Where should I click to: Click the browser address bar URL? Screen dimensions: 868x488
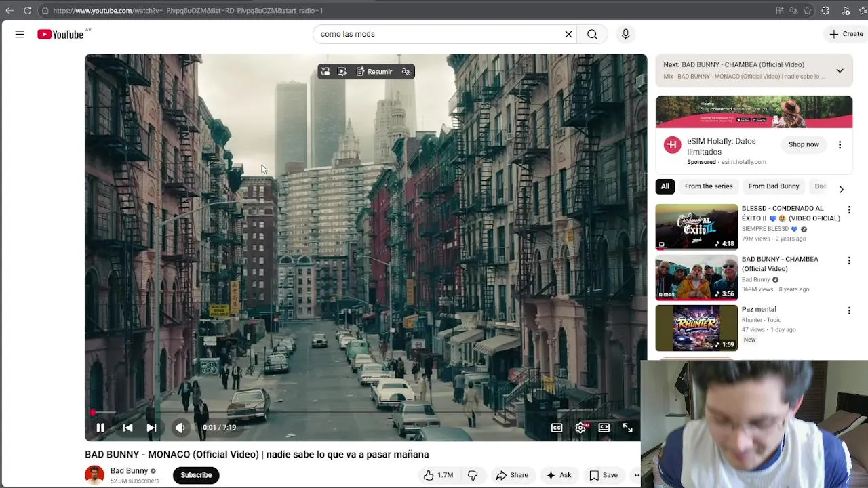coord(188,11)
